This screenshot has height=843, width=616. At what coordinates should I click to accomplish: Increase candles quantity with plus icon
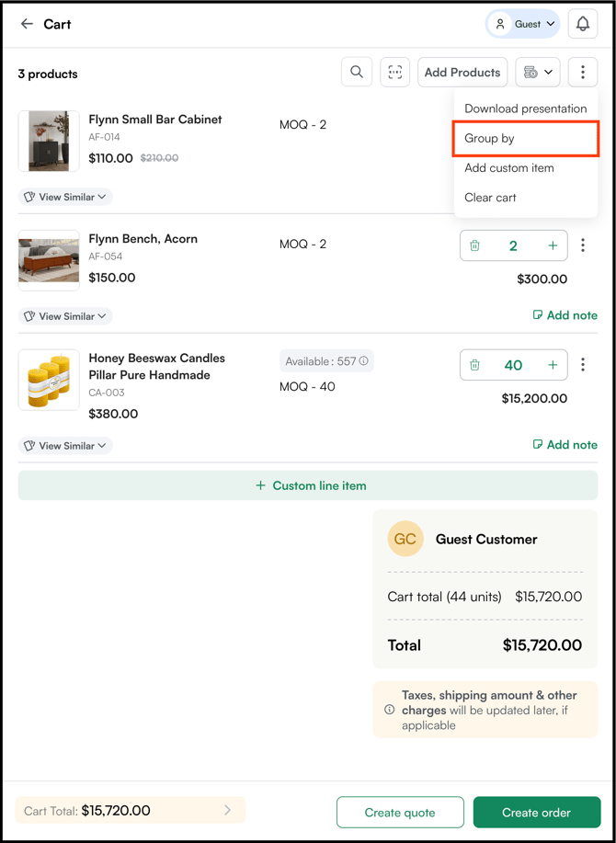click(x=553, y=365)
